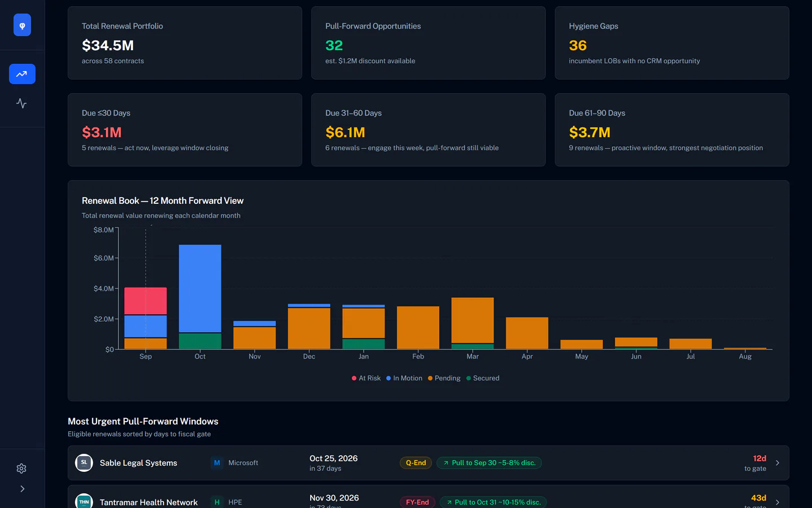The height and width of the screenshot is (508, 812).
Task: Click the Renewal Book chart title
Action: point(162,201)
